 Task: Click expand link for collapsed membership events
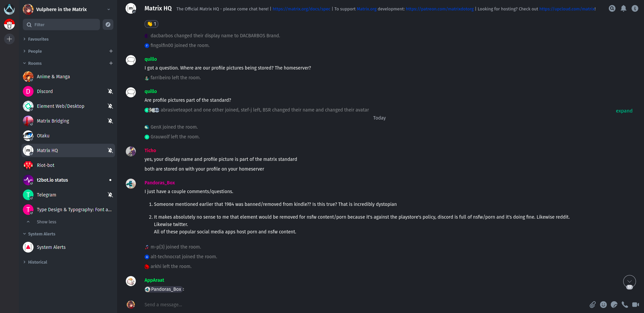624,111
